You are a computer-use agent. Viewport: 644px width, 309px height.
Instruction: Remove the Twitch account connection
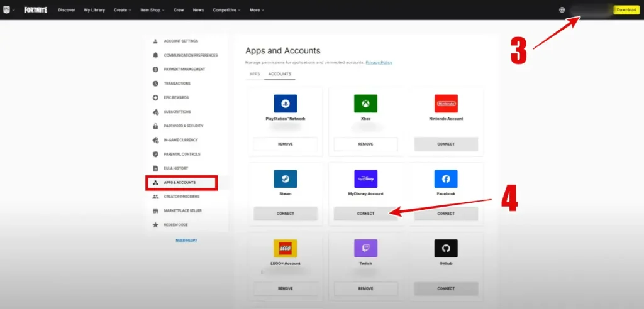[x=365, y=288]
